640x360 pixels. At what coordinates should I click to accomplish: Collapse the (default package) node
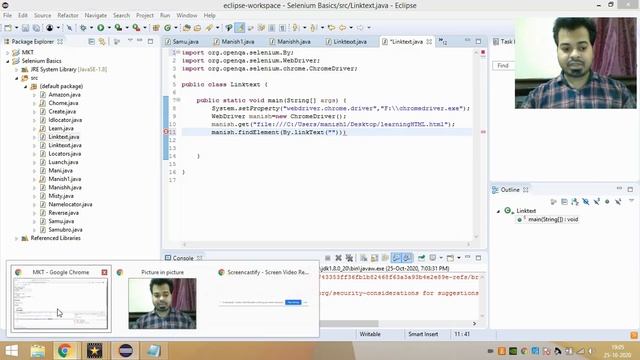[26, 87]
